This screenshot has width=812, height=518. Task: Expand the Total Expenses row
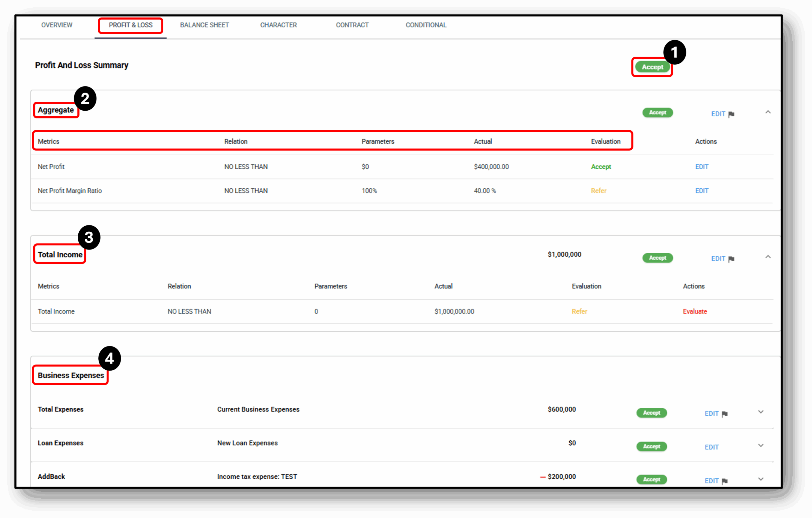[761, 412]
